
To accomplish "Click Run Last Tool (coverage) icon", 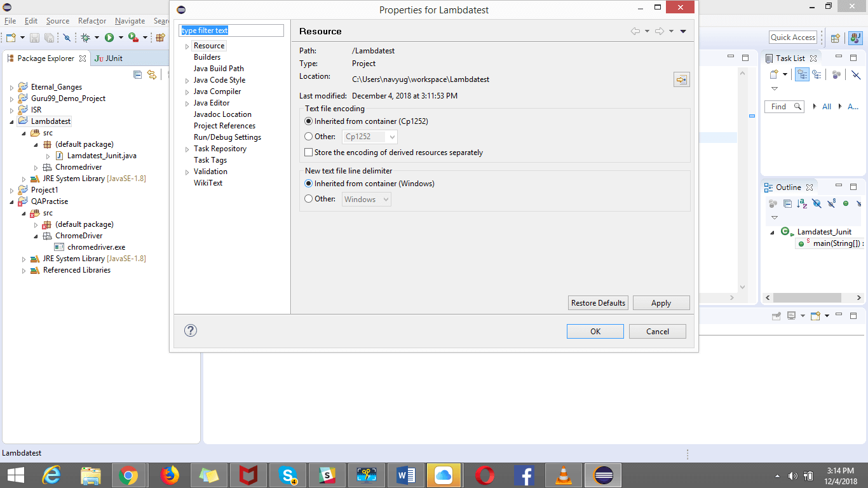I will (x=133, y=37).
